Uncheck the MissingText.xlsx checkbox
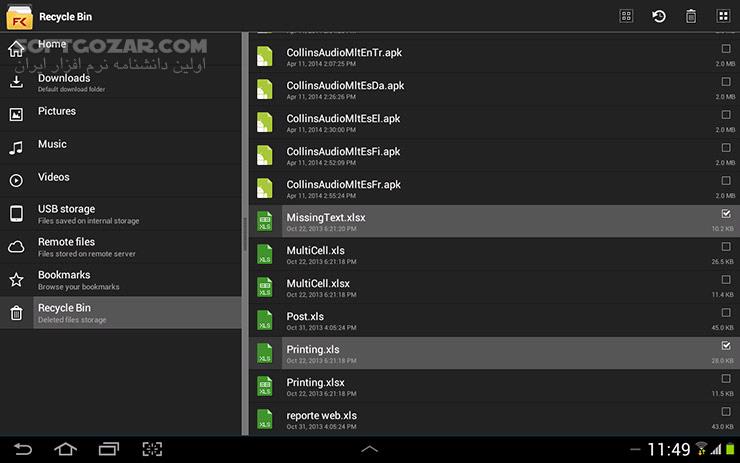 (x=726, y=214)
